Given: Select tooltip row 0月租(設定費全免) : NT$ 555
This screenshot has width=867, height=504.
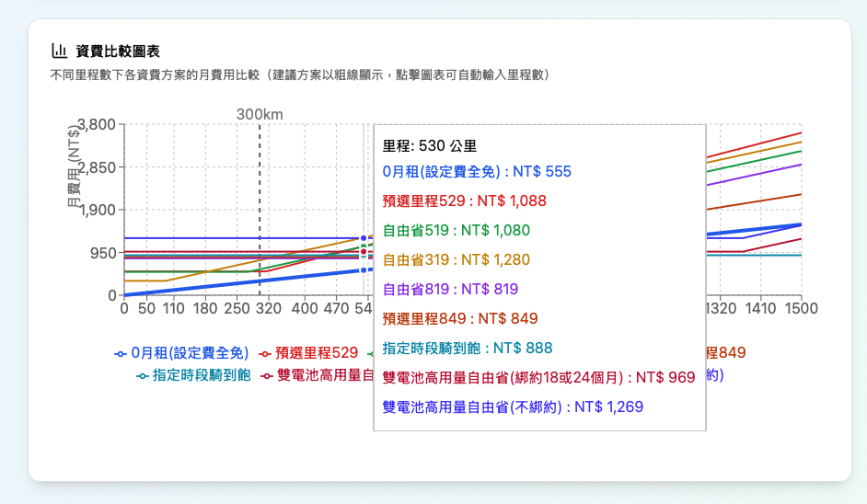Looking at the screenshot, I should pos(477,172).
